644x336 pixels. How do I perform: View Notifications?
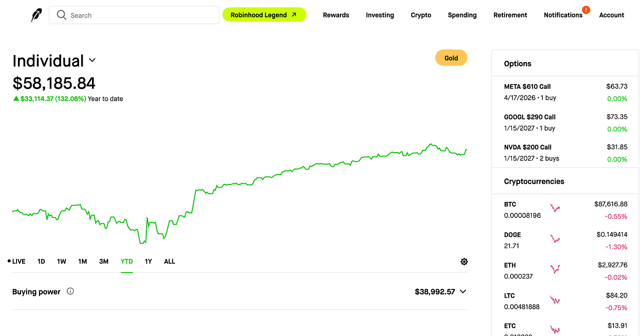click(x=563, y=15)
